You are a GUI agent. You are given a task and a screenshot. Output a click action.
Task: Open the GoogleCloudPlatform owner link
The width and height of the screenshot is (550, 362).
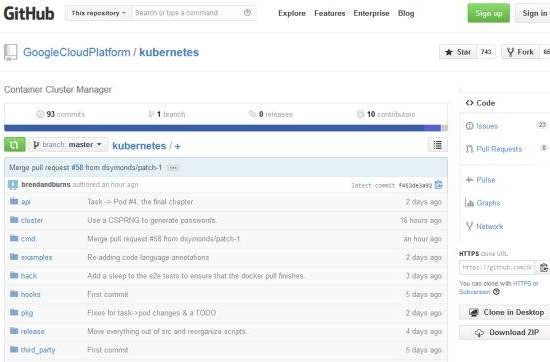point(76,52)
